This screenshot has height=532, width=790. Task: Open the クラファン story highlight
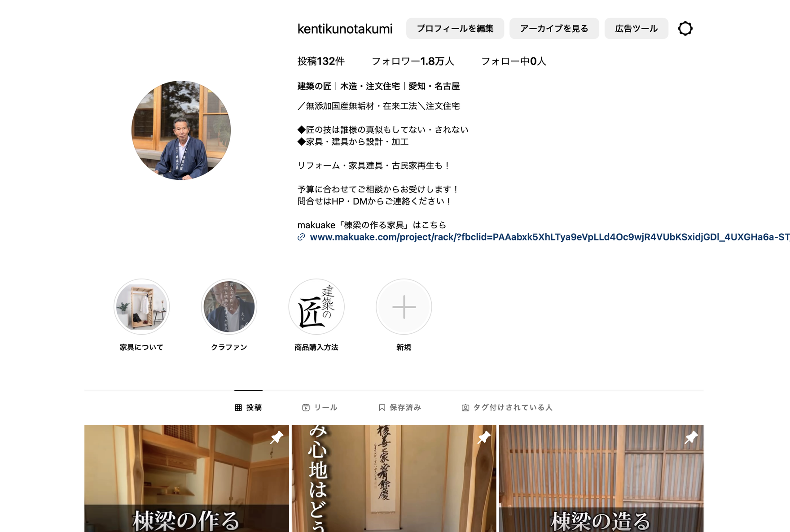pos(229,307)
